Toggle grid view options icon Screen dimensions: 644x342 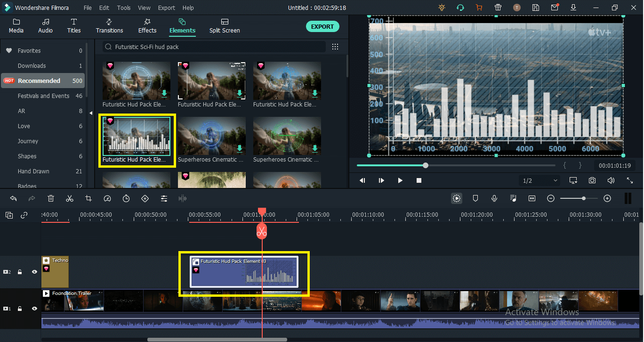tap(335, 47)
